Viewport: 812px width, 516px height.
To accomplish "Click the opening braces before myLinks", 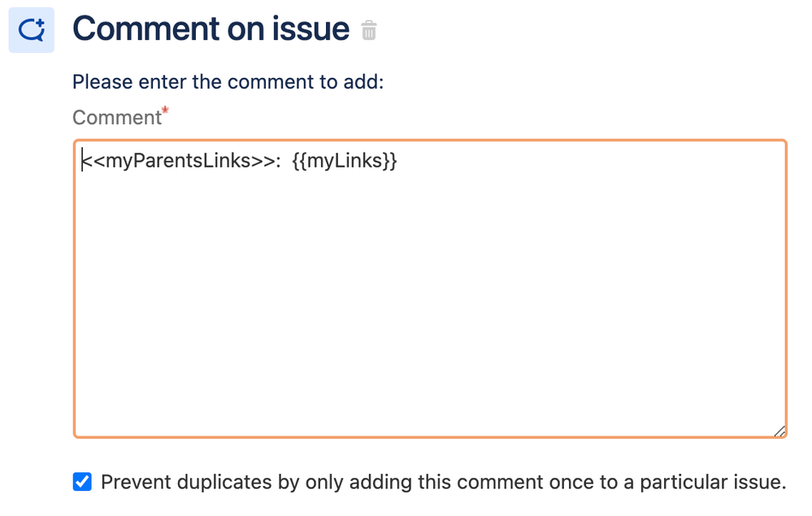I will click(x=299, y=161).
